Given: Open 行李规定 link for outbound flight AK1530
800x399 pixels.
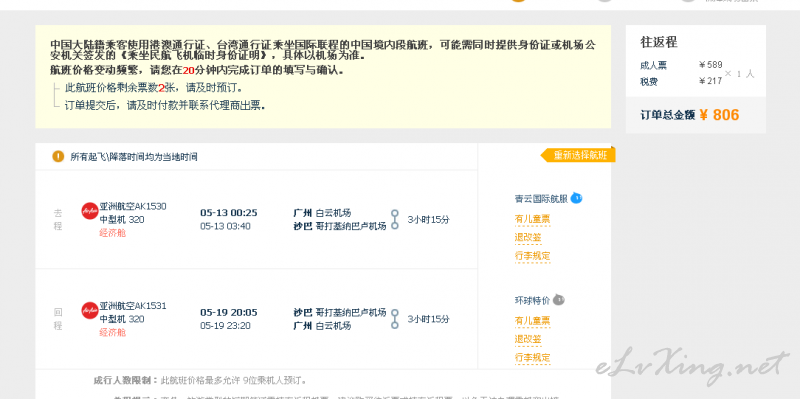Looking at the screenshot, I should pyautogui.click(x=532, y=256).
